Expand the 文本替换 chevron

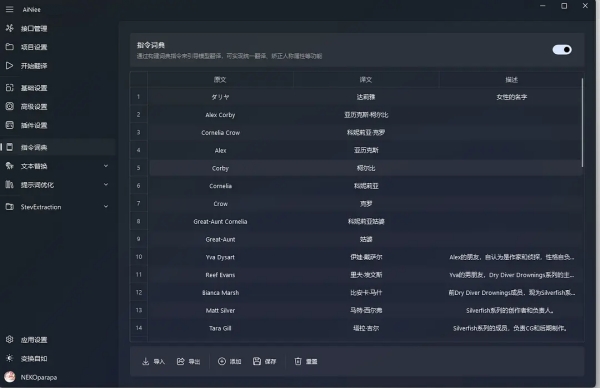tap(106, 166)
